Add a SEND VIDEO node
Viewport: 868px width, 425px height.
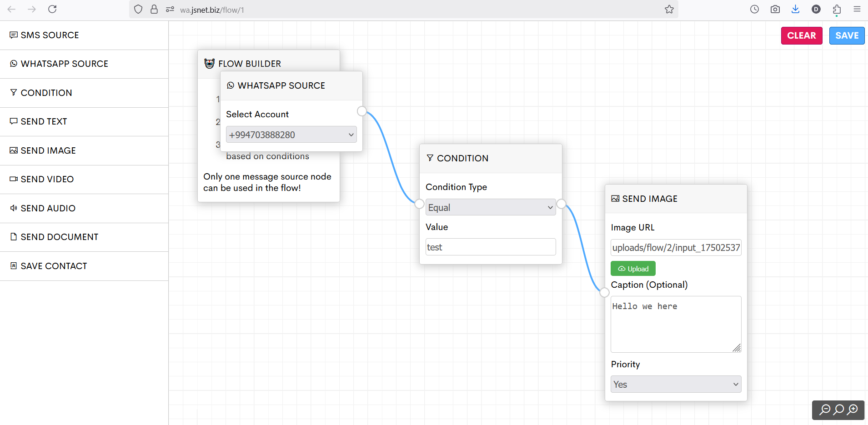point(84,179)
